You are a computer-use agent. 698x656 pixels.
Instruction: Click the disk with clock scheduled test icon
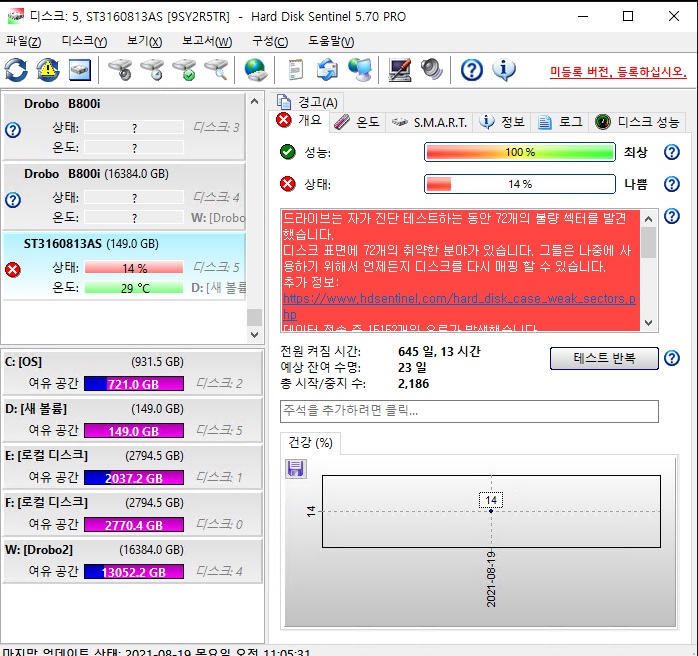[x=152, y=70]
